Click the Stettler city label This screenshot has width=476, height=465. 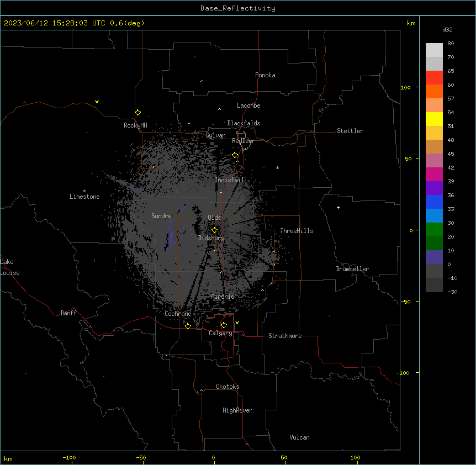(x=350, y=131)
